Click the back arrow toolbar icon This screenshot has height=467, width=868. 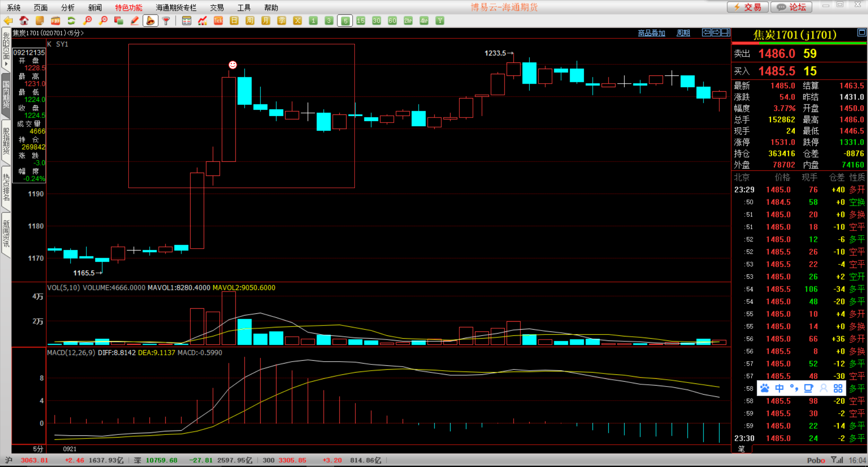click(x=8, y=21)
